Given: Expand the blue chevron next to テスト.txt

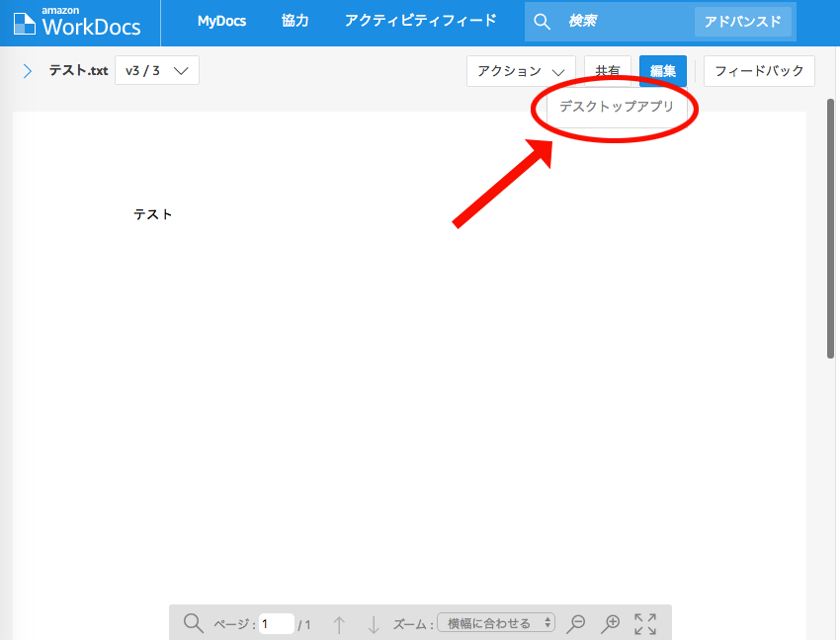Looking at the screenshot, I should (x=26, y=70).
